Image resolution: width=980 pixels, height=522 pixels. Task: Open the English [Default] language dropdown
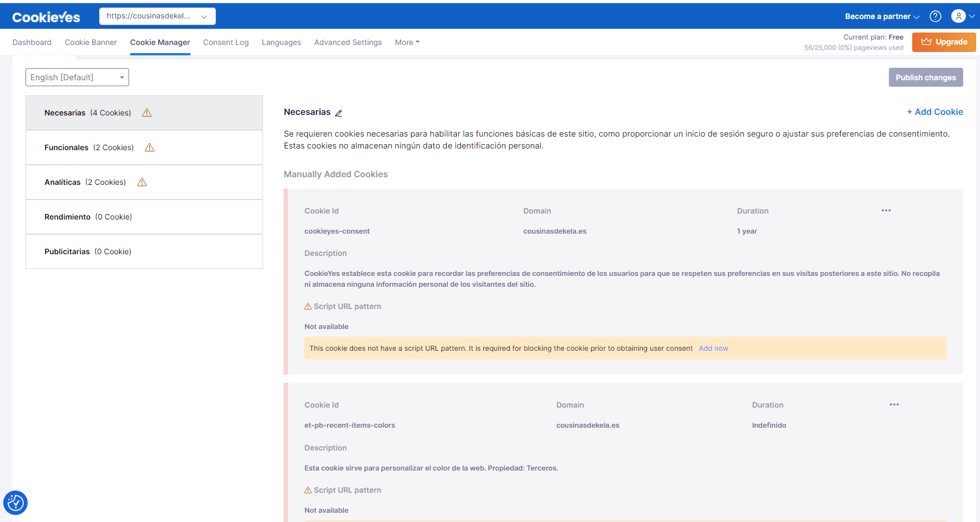click(x=77, y=78)
